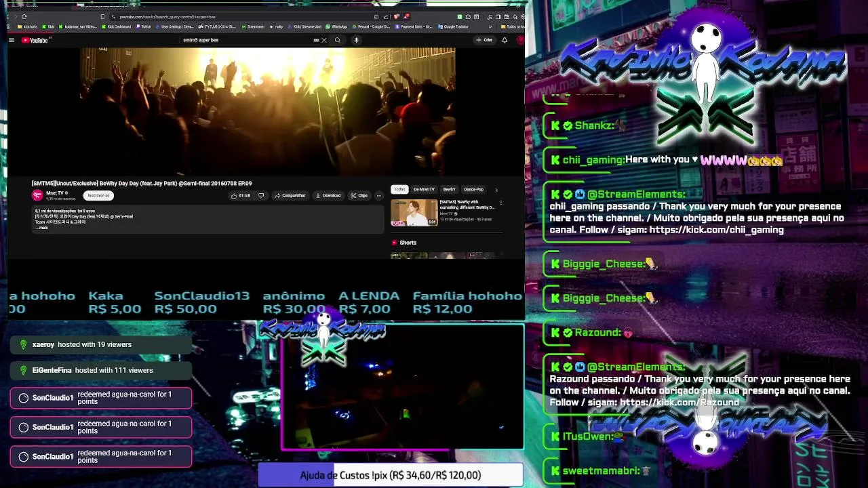The height and width of the screenshot is (488, 868).
Task: Open title '[SMTM5] BeWhy with something different'
Action: click(467, 204)
